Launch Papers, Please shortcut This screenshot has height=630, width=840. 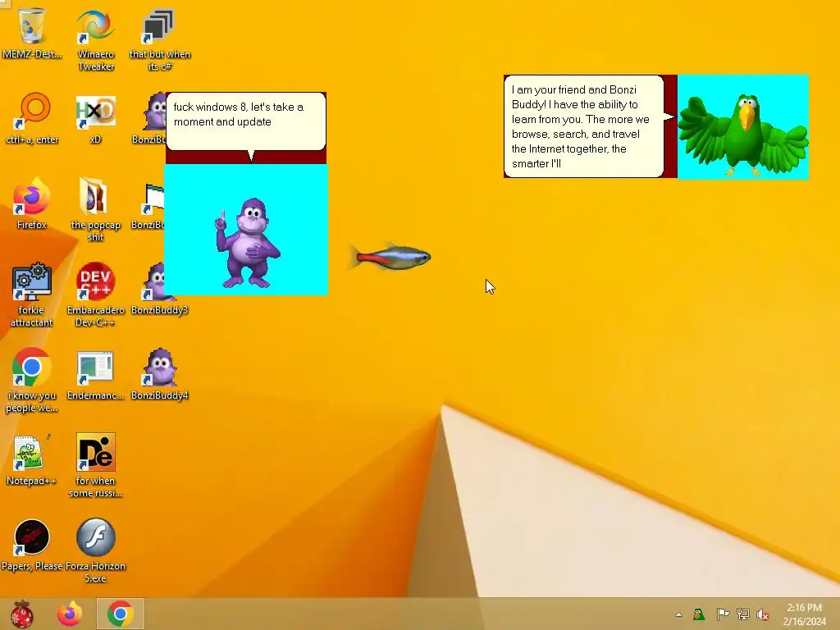32,545
